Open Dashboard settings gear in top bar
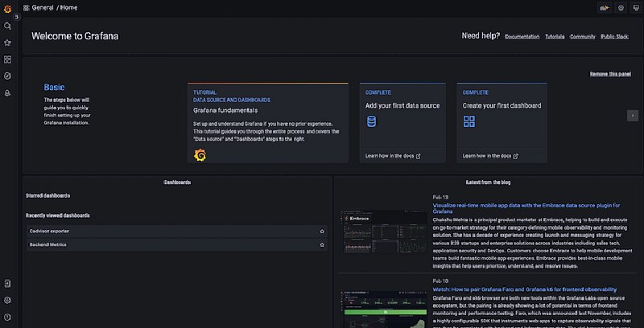644x328 pixels. tap(621, 8)
